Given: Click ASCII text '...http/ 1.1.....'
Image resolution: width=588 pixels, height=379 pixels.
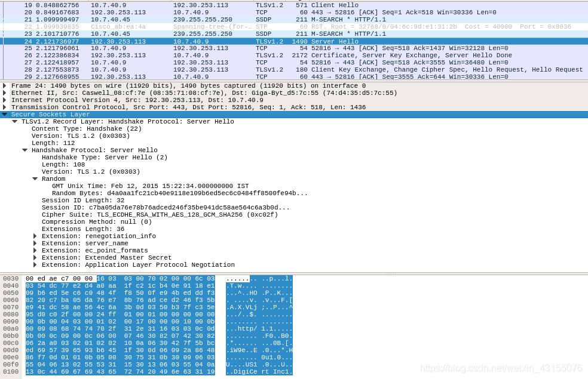Looking at the screenshot, I should click(x=259, y=329).
